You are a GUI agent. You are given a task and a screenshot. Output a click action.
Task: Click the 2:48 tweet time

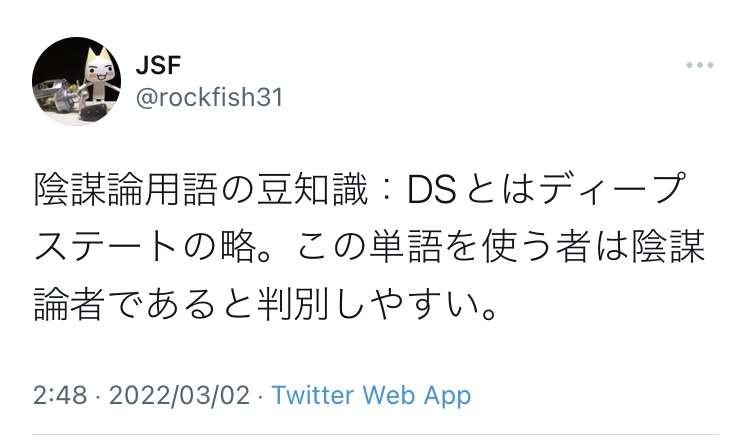(x=60, y=396)
